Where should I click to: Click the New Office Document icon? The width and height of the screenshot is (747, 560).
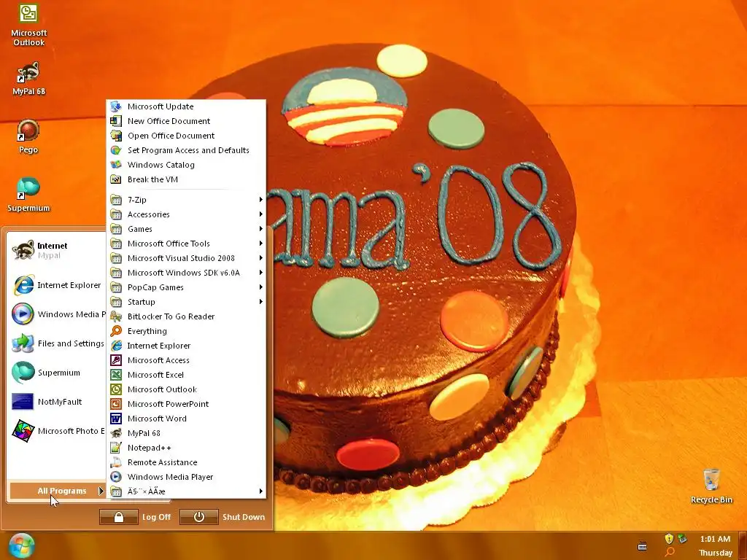coord(116,121)
